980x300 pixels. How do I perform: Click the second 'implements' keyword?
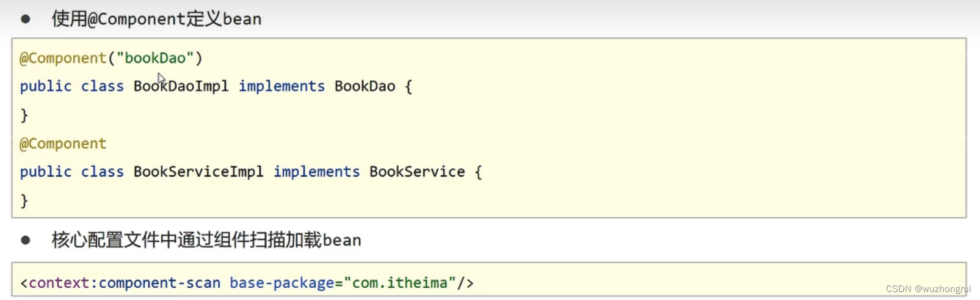point(316,172)
